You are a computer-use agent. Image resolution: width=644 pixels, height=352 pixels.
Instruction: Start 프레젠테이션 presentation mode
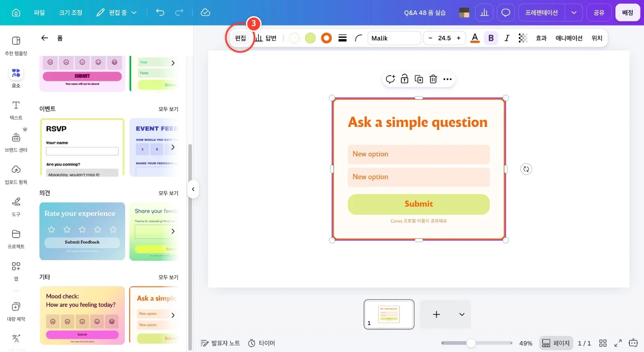[541, 12]
